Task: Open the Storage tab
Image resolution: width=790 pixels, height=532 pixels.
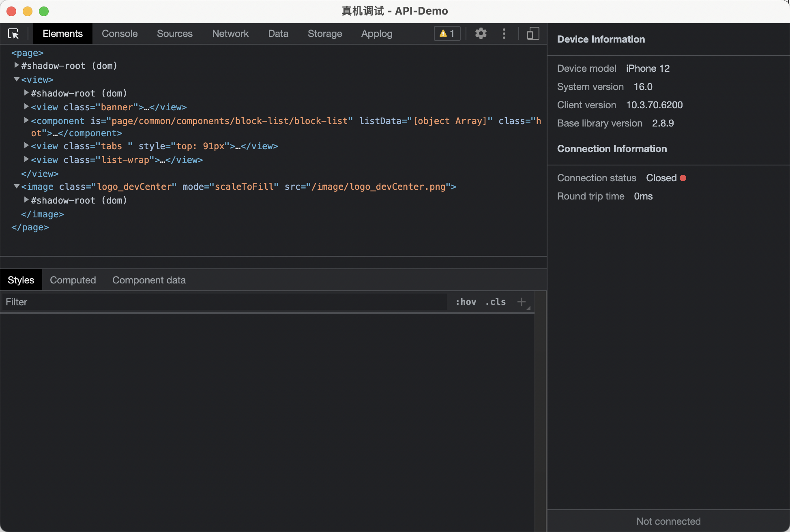Action: pyautogui.click(x=325, y=34)
